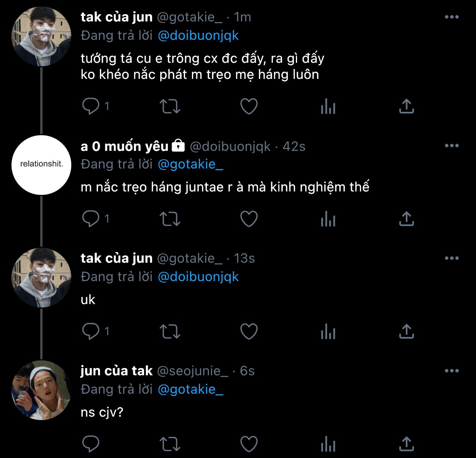
Task: Open the @gotakie_ mention in last tweet
Action: pyautogui.click(x=190, y=389)
